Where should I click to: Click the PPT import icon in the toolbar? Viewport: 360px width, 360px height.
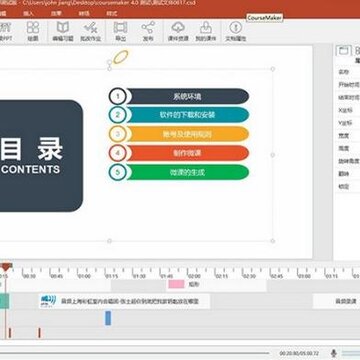click(x=6, y=31)
